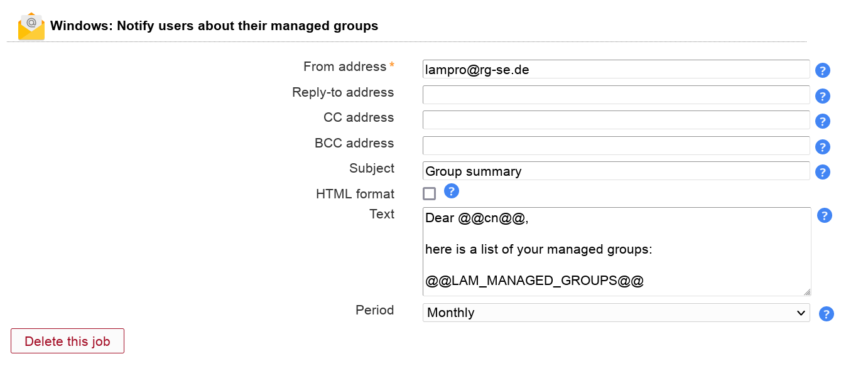Click into the Reply-to address field
The width and height of the screenshot is (868, 376).
[x=616, y=95]
